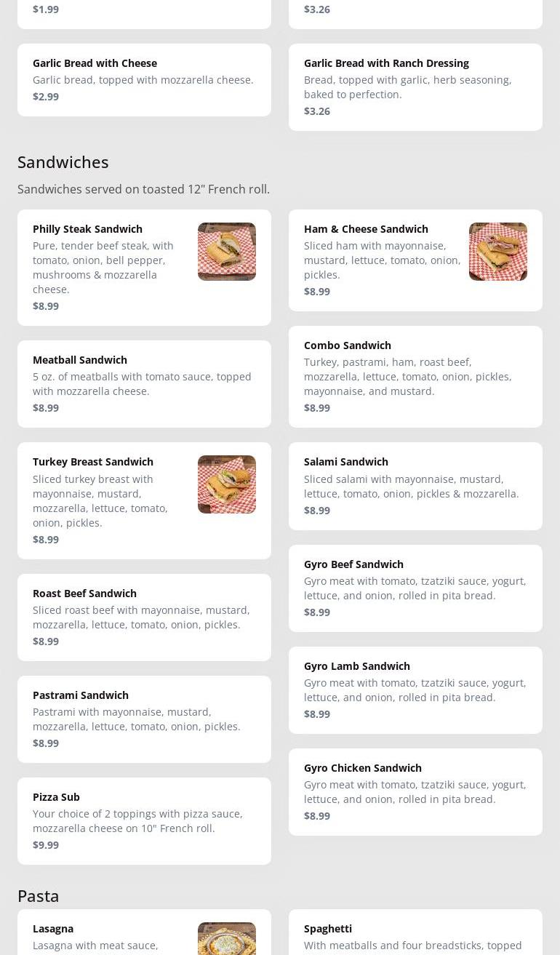The image size is (560, 955).
Task: Select the Turkey Breast Sandwich title
Action: [93, 462]
